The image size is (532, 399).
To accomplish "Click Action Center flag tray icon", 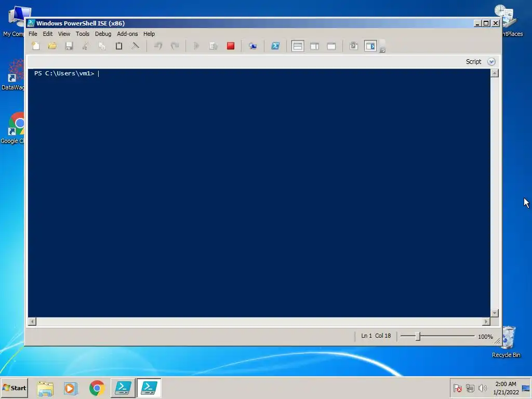I will [457, 388].
